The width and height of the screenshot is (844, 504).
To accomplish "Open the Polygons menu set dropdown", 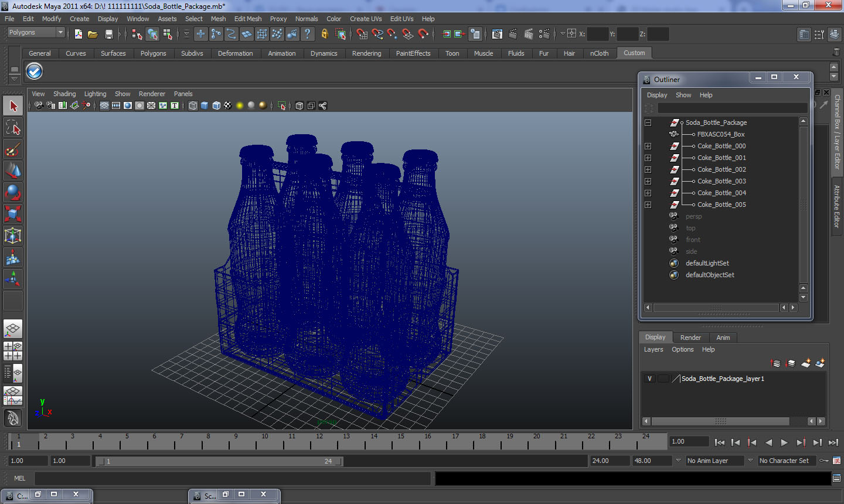I will [x=36, y=33].
